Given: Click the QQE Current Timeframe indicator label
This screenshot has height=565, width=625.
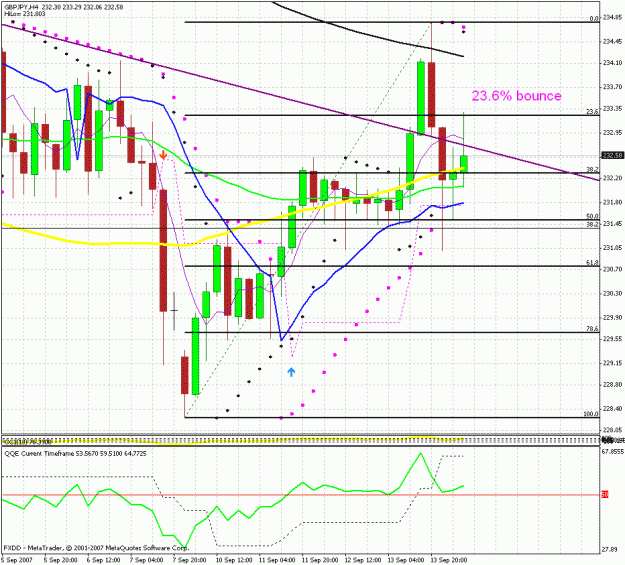Looking at the screenshot, I should (x=75, y=454).
